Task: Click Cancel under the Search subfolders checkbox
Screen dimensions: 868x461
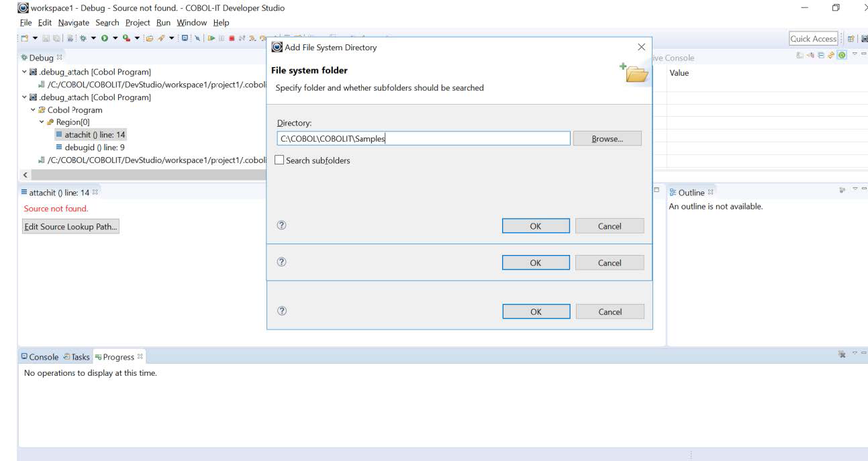Action: (x=610, y=226)
